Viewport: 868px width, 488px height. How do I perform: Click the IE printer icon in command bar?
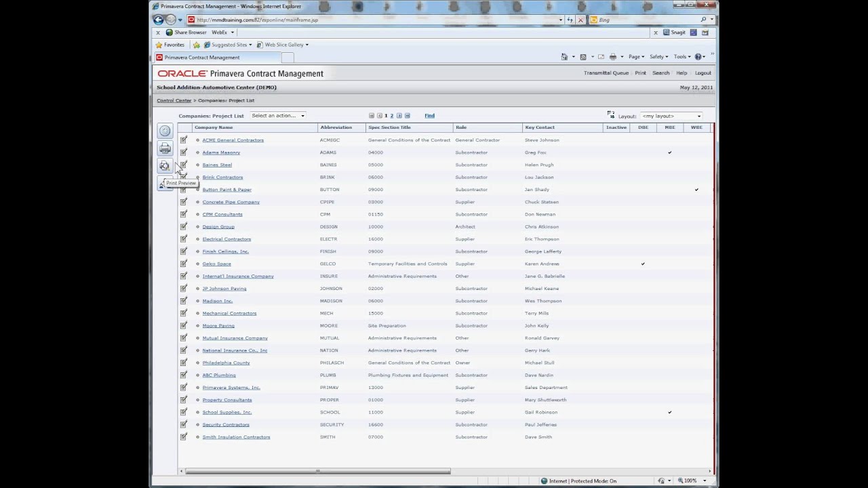pos(613,57)
